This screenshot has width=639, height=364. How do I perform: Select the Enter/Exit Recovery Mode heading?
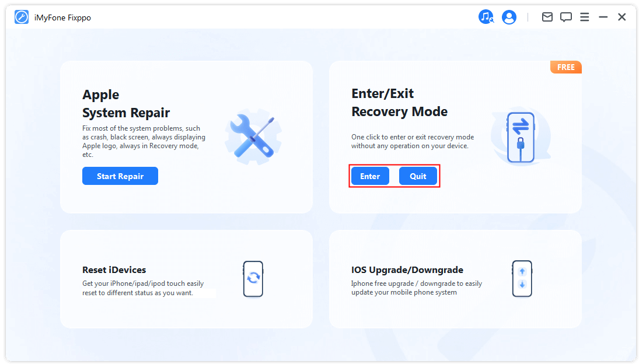click(x=399, y=103)
